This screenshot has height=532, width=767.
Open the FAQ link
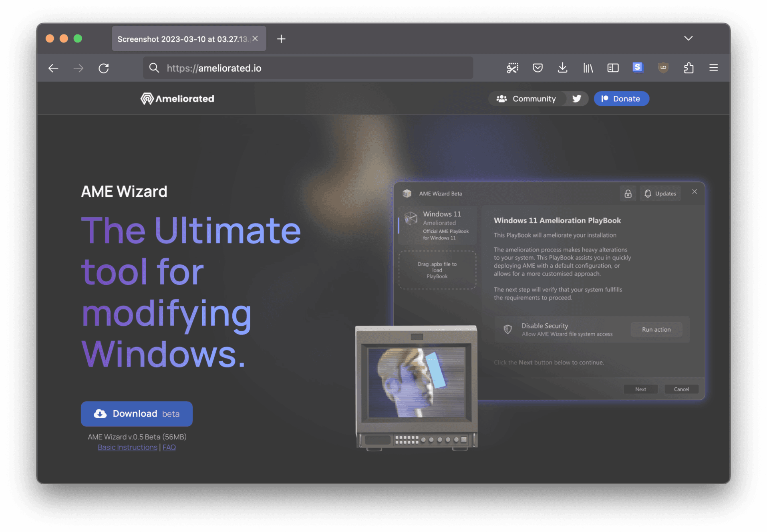(169, 447)
